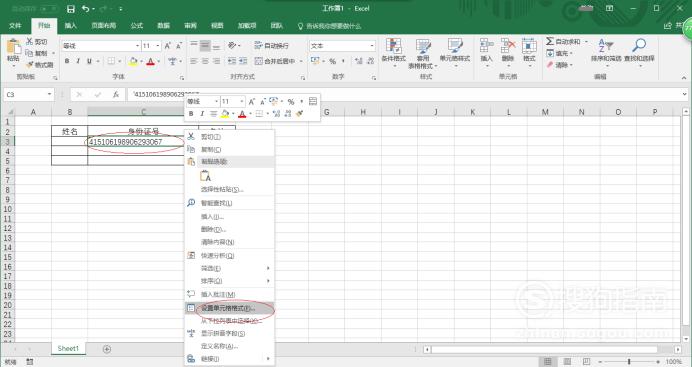
Task: Open the number format dropdown
Action: click(372, 46)
